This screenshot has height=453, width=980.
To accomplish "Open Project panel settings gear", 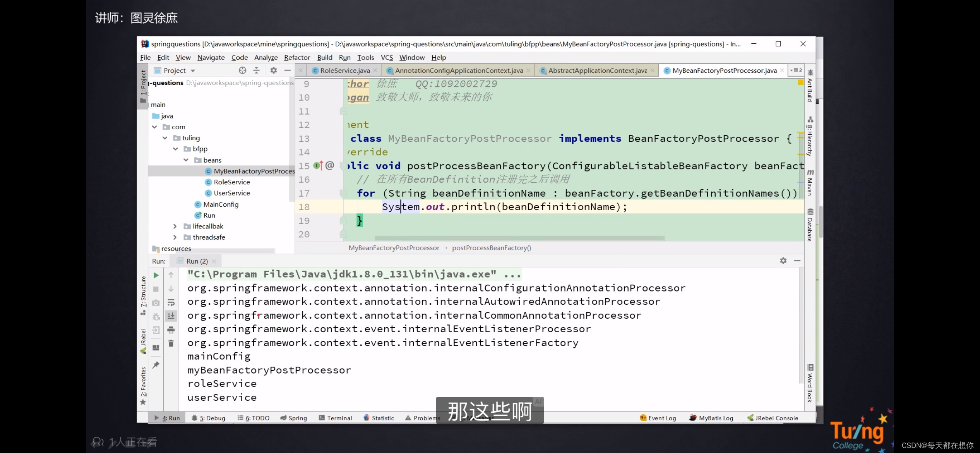I will tap(274, 70).
